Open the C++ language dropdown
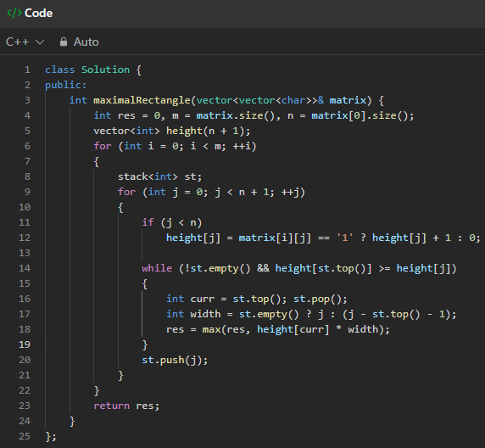The height and width of the screenshot is (448, 485). 25,42
